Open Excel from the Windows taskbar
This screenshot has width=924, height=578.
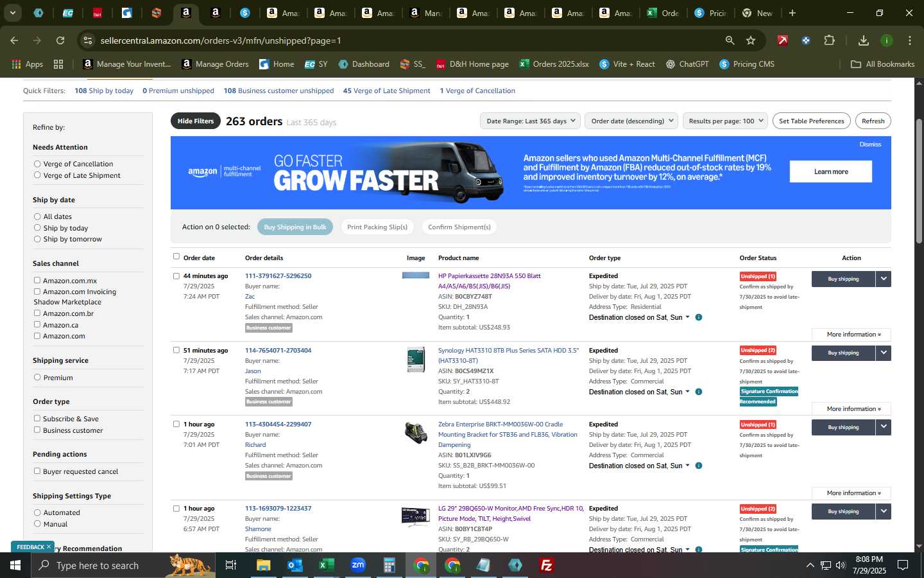325,565
